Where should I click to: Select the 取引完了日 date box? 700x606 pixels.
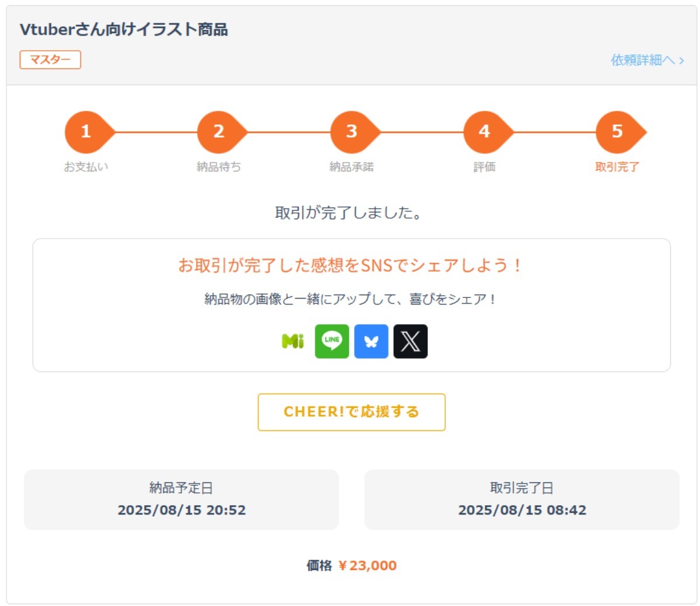522,500
